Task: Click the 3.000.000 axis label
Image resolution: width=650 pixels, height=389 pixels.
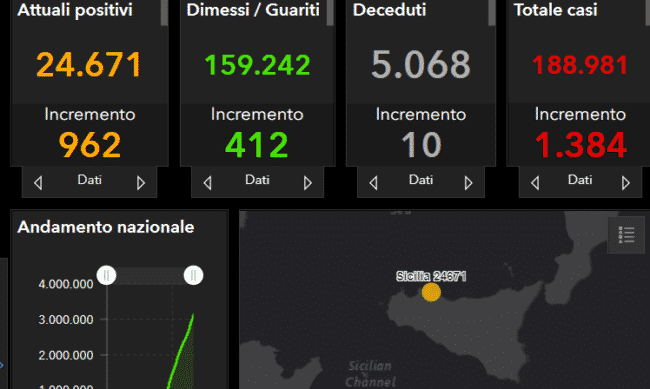Action: 65,320
